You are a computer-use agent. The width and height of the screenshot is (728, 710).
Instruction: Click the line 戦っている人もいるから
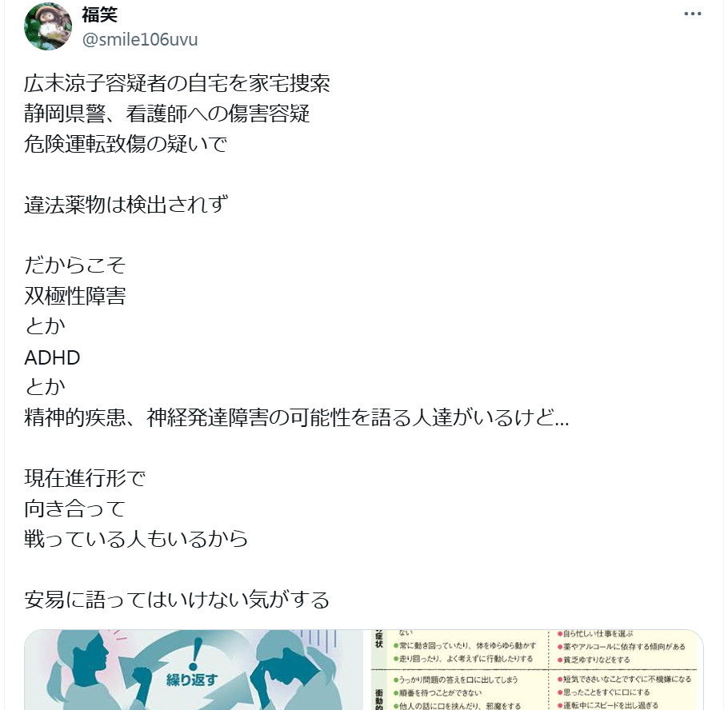point(136,539)
